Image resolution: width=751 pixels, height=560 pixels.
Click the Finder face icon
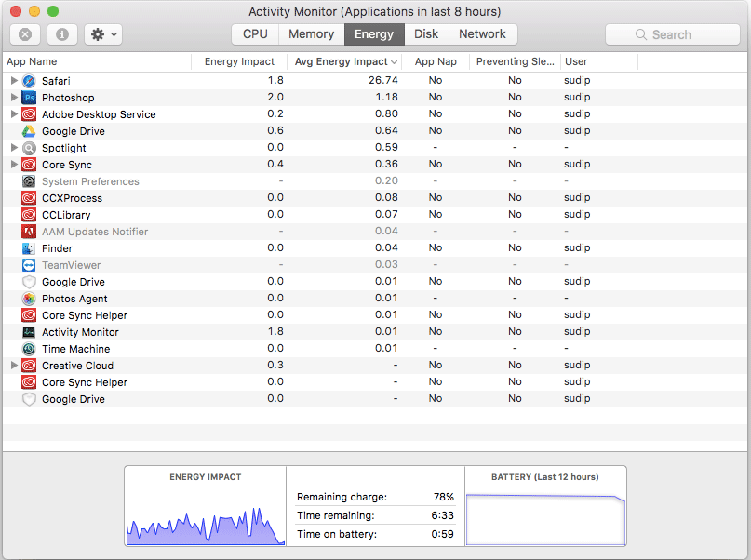[29, 248]
